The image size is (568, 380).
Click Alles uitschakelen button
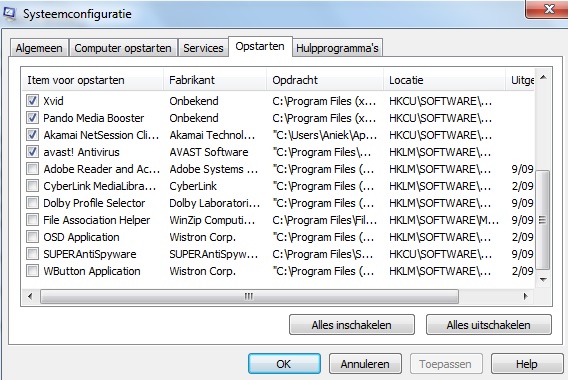pyautogui.click(x=489, y=325)
